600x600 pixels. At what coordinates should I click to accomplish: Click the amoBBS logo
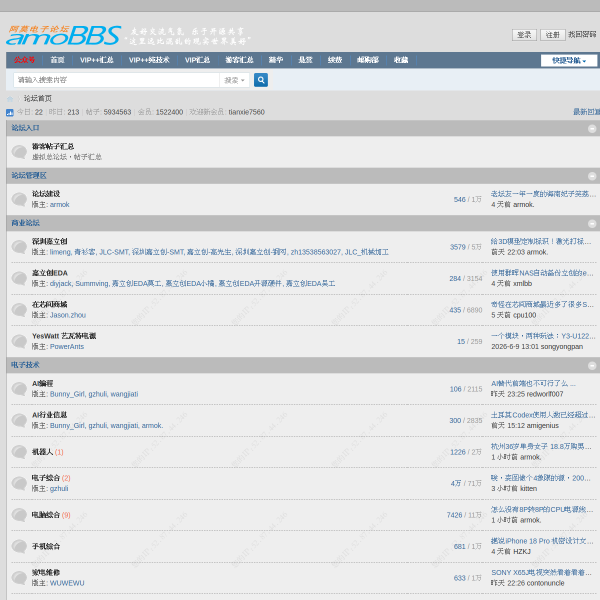(64, 35)
